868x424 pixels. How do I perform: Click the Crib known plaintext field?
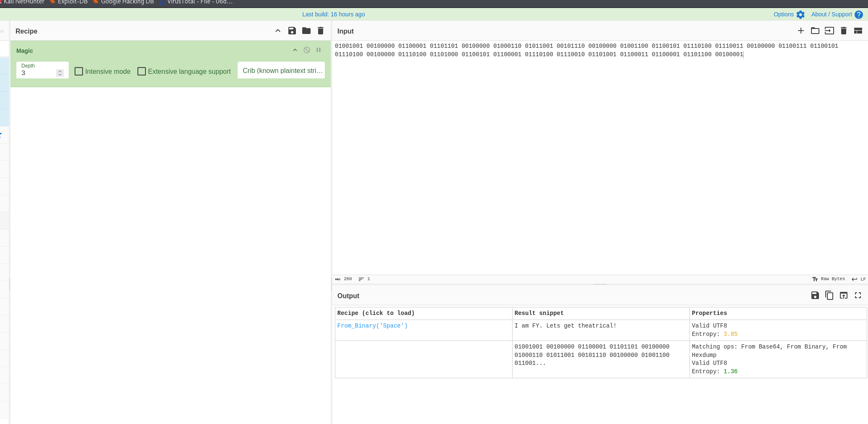pos(281,70)
